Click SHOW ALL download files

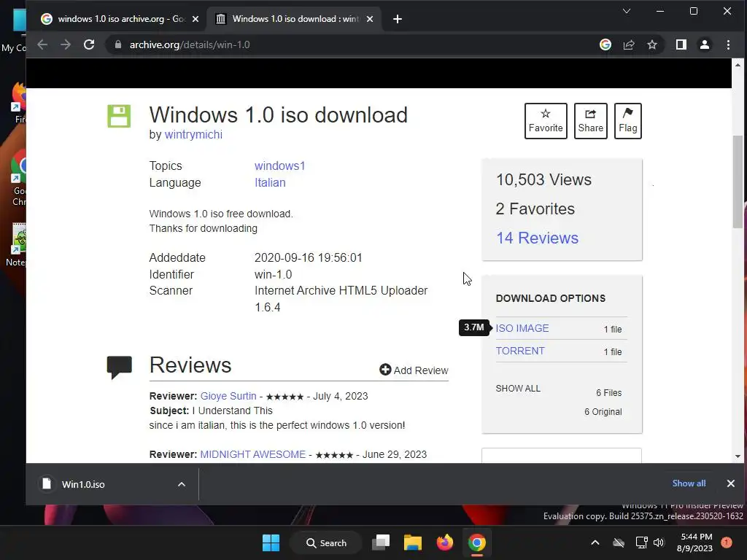(x=518, y=389)
